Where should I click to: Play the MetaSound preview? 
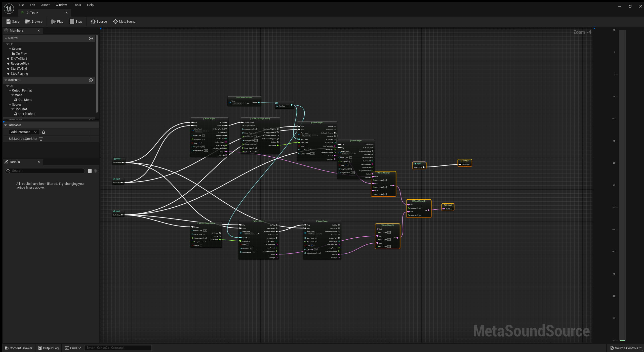[57, 22]
